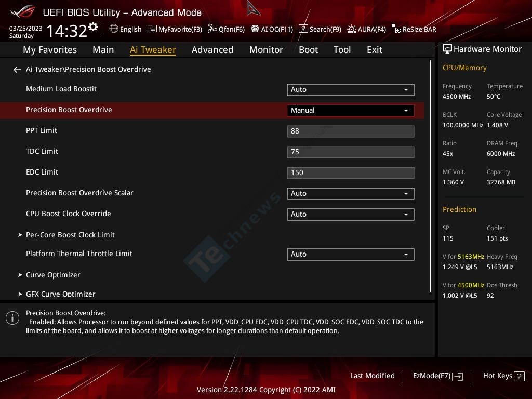
Task: Click the 45x ratio value
Action: click(x=447, y=154)
